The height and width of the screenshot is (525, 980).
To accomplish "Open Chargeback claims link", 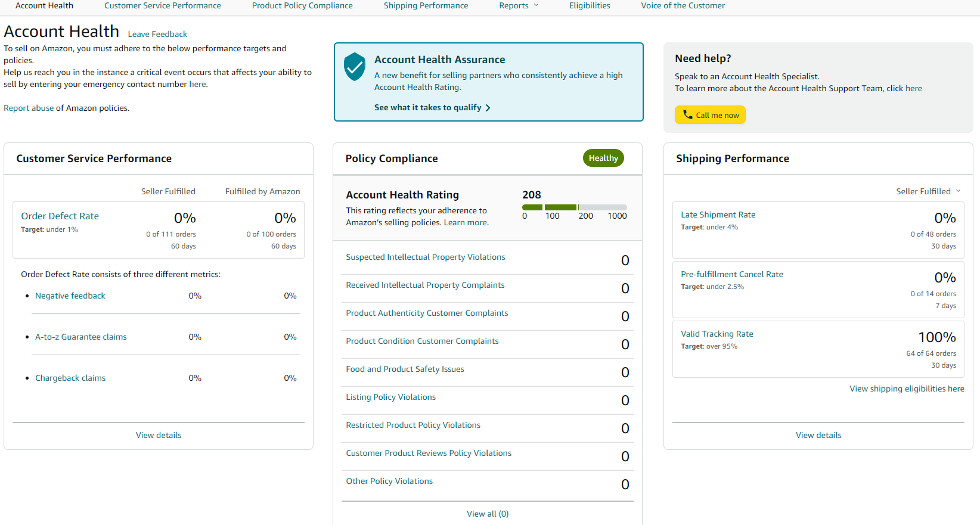I will (70, 378).
